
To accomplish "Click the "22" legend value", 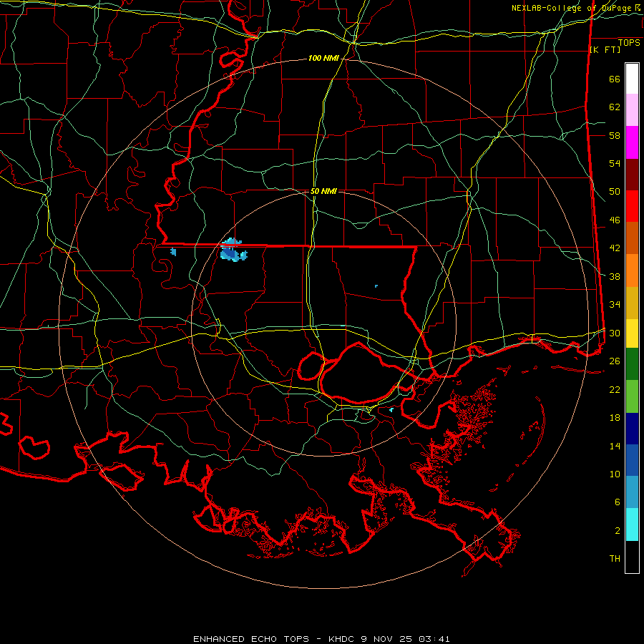I will 615,389.
